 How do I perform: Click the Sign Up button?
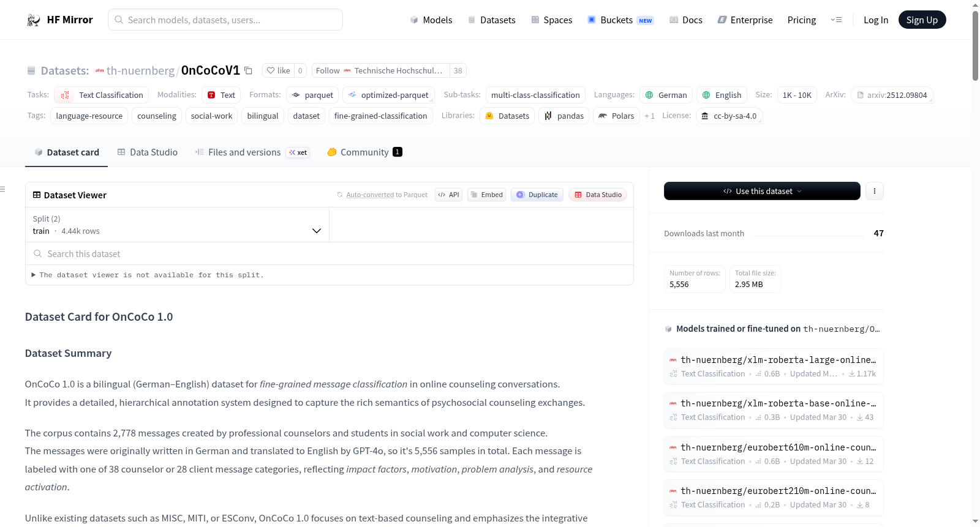922,20
